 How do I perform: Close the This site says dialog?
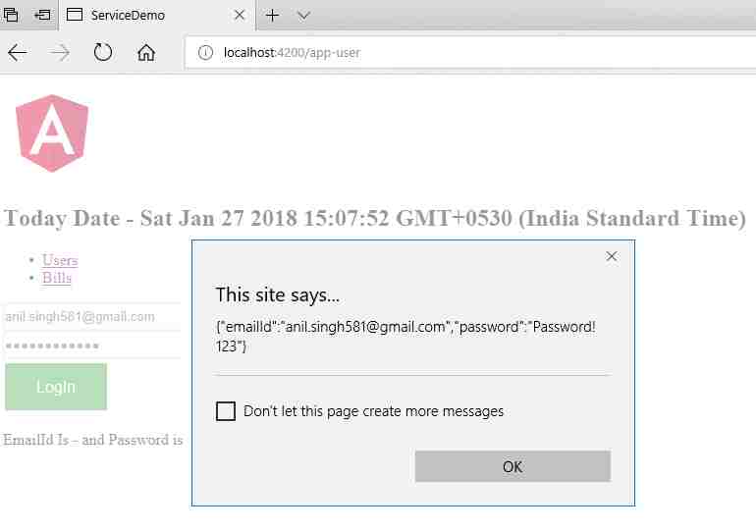click(612, 256)
